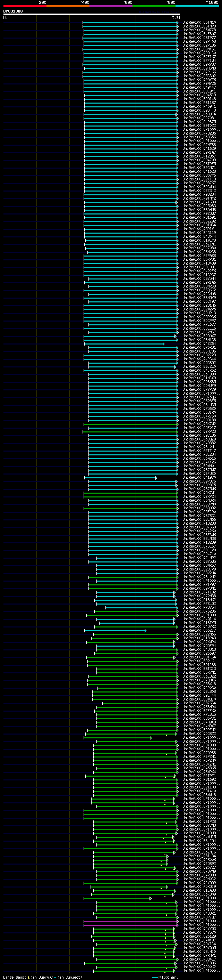Viewport: 222px width, 980px height.
Task: Click the orange ~40% identity legend swatch
Action: click(x=68, y=6)
